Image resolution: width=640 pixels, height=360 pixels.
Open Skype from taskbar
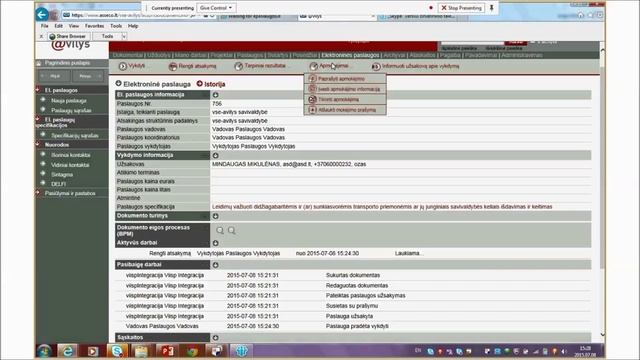(x=117, y=351)
